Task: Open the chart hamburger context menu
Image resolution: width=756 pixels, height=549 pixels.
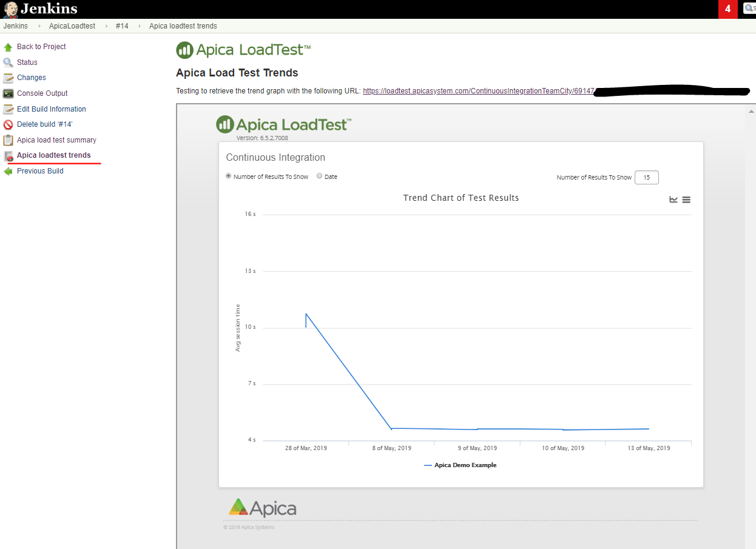Action: [x=686, y=200]
